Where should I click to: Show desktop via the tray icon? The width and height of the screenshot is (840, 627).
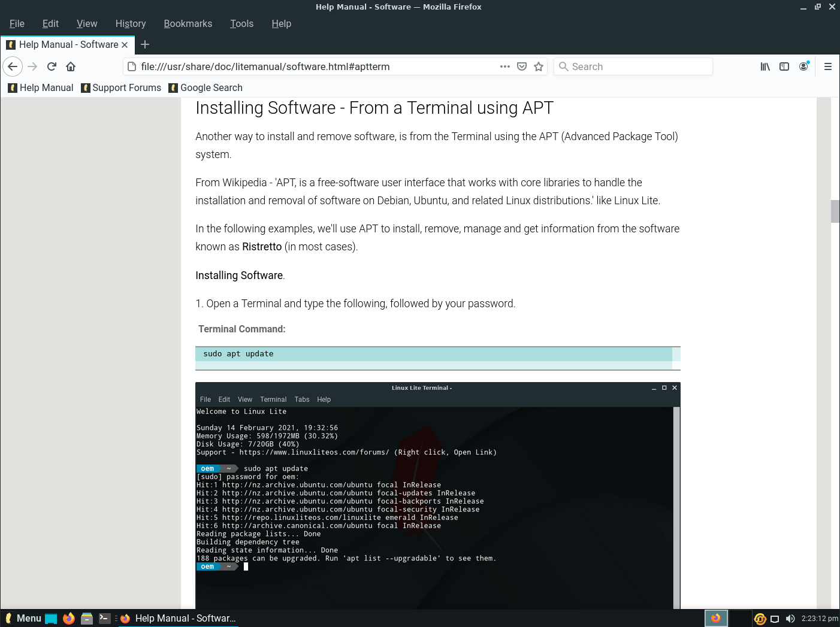[x=775, y=618]
